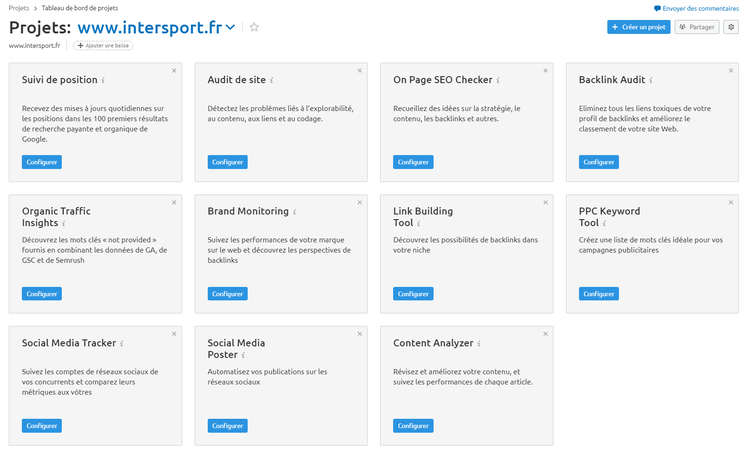Click the Créer un projet button
Viewport: 750px width, 455px height.
tap(639, 27)
